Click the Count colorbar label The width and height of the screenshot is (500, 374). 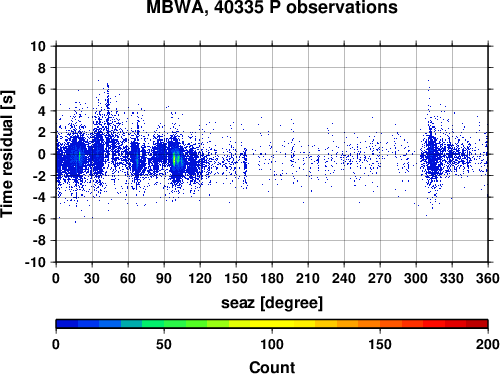coord(272,367)
